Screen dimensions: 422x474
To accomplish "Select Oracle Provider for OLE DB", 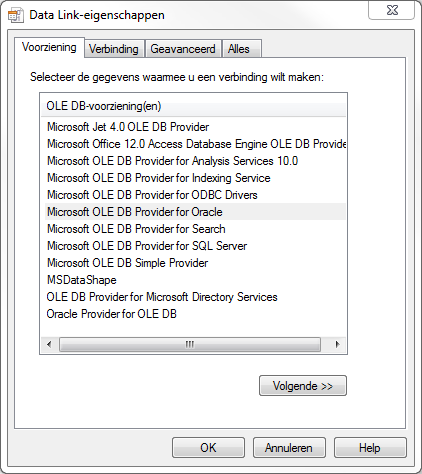I will pos(112,314).
